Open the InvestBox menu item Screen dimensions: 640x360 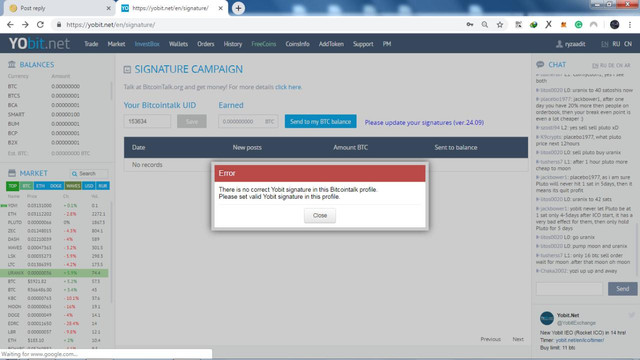click(x=147, y=44)
